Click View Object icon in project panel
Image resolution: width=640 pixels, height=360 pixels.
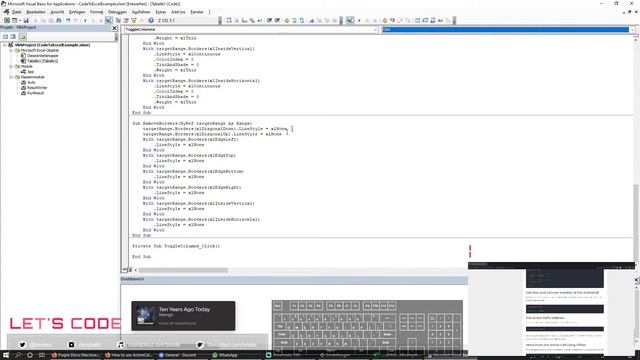[x=13, y=36]
